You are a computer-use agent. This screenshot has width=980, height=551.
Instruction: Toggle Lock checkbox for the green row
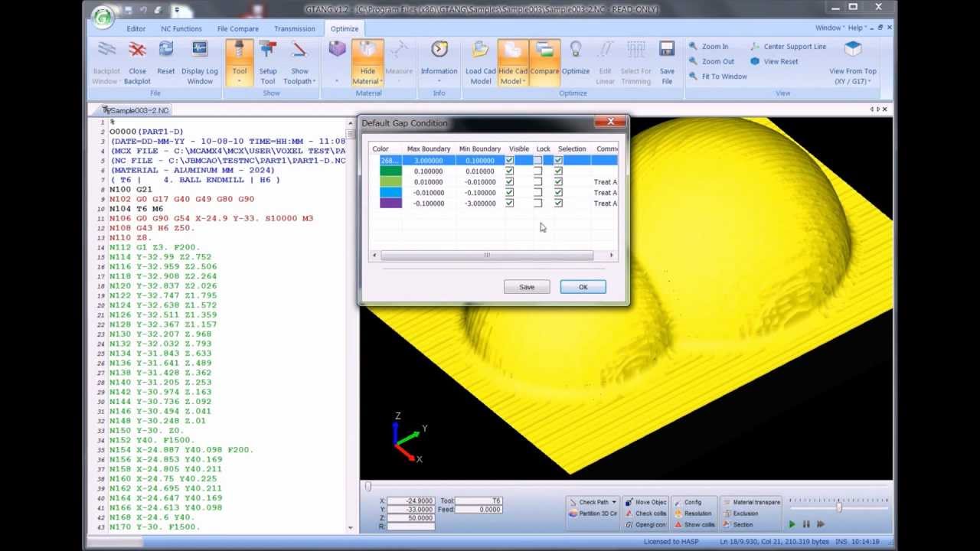537,171
